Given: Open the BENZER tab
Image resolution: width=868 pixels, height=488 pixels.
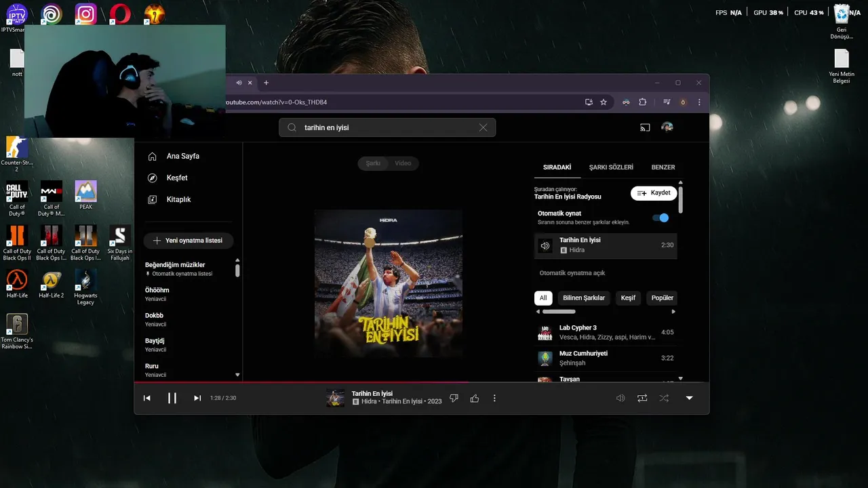Looking at the screenshot, I should (x=663, y=167).
